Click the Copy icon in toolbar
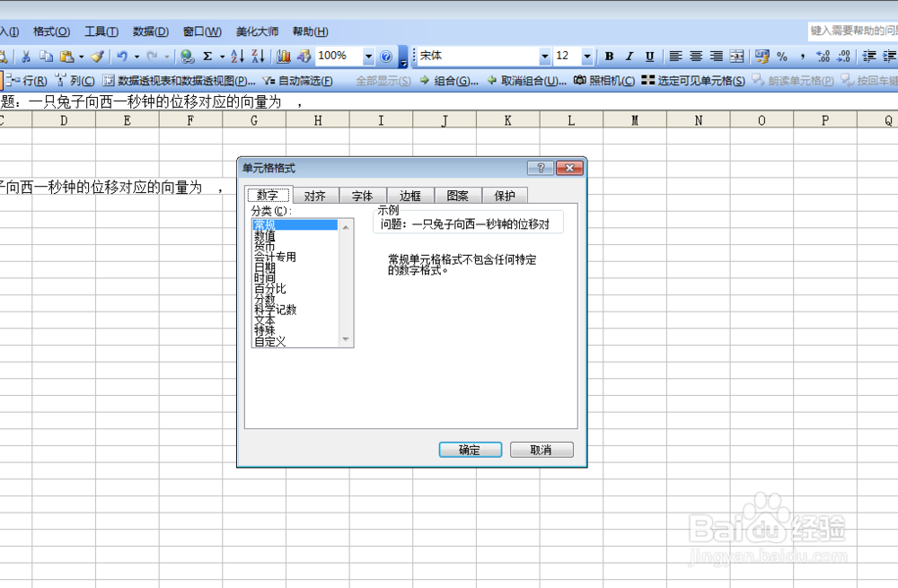Viewport: 898px width, 588px height. click(46, 57)
